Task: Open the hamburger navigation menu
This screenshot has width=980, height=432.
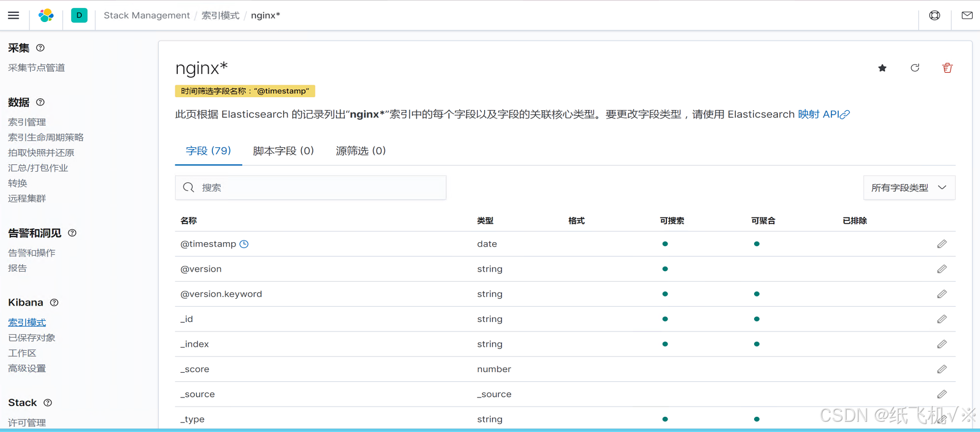Action: [14, 15]
